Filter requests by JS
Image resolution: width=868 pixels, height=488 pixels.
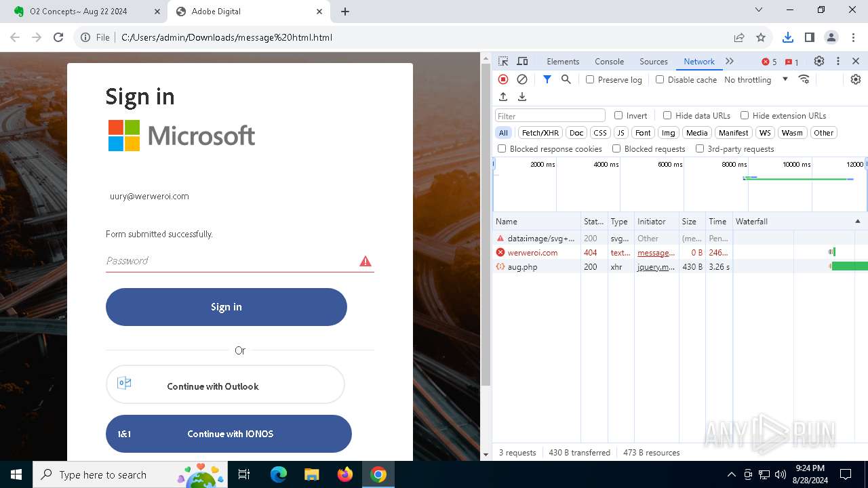(x=621, y=133)
